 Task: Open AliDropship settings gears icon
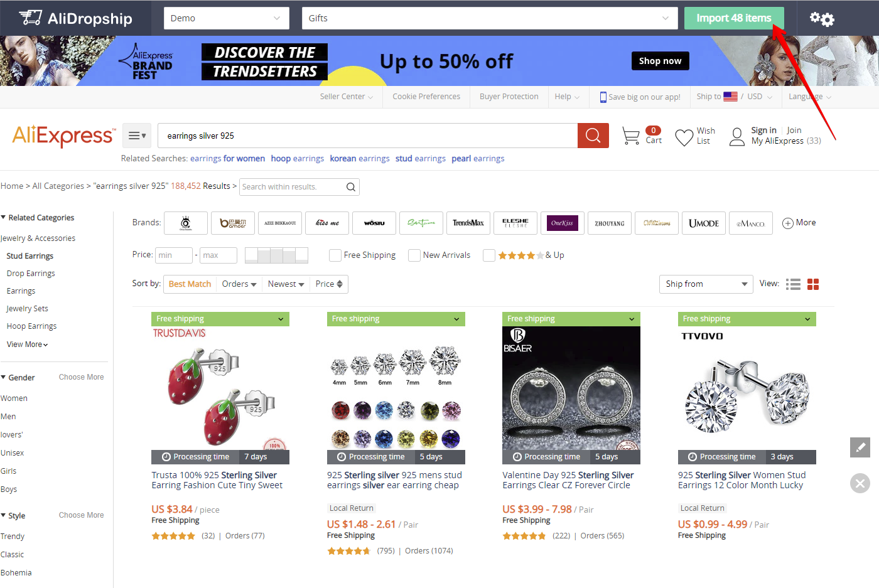822,18
